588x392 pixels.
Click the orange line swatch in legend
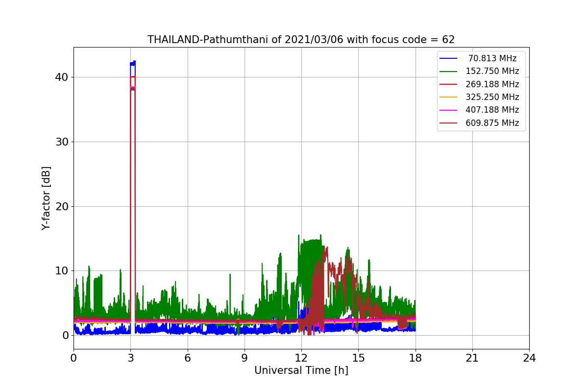[x=449, y=98]
